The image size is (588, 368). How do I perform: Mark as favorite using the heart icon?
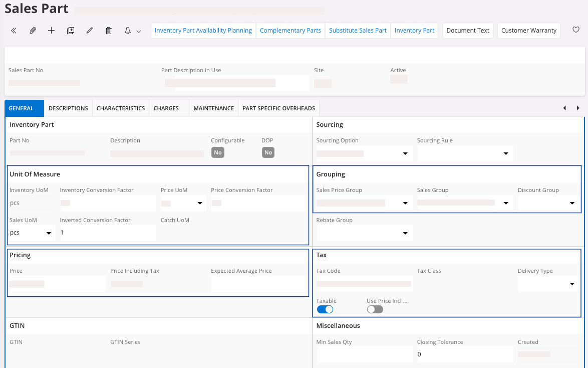pos(576,30)
